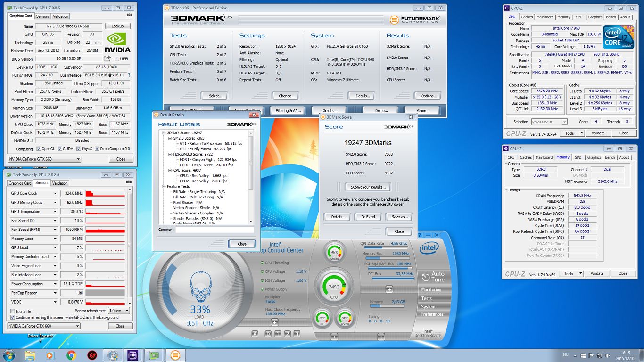Image resolution: width=644 pixels, height=362 pixels.
Task: Click the CPU-Z taskbar icon
Action: [133, 355]
